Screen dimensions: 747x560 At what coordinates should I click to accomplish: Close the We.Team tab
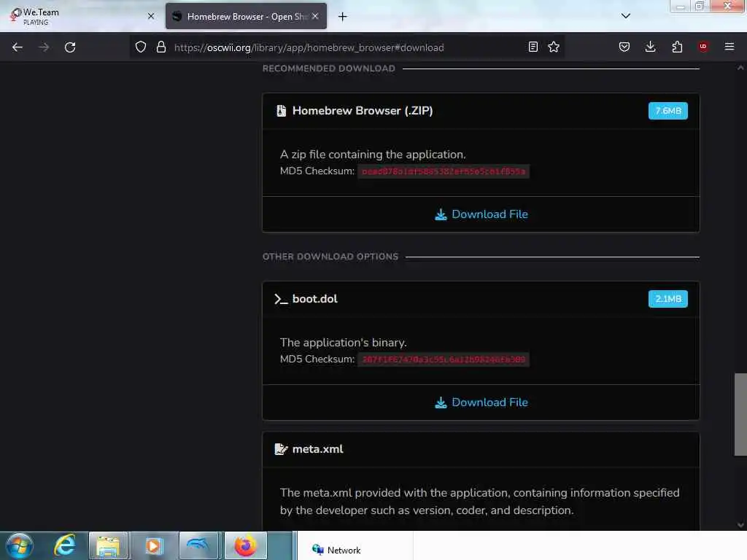coord(151,16)
